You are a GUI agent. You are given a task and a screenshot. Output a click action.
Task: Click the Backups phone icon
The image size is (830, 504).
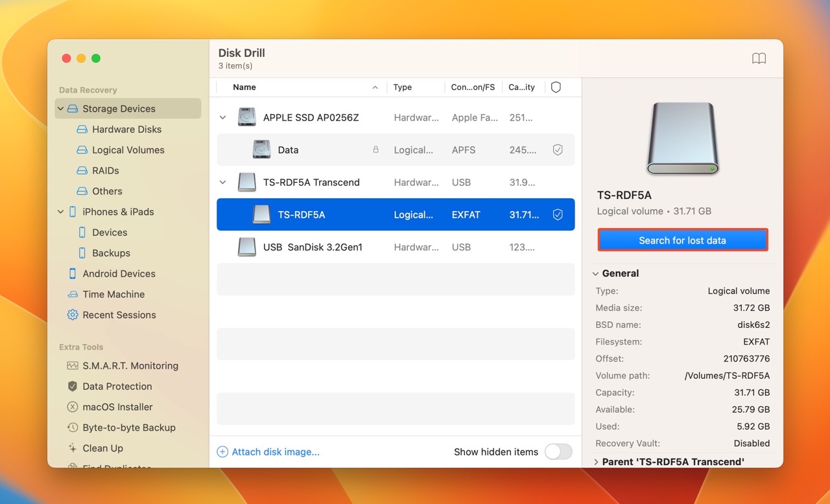[x=82, y=253]
